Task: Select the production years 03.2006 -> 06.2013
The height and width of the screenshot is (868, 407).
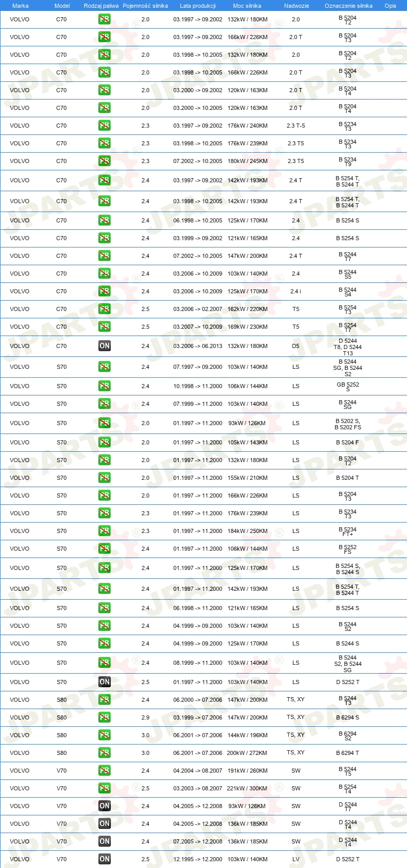Action: point(198,346)
